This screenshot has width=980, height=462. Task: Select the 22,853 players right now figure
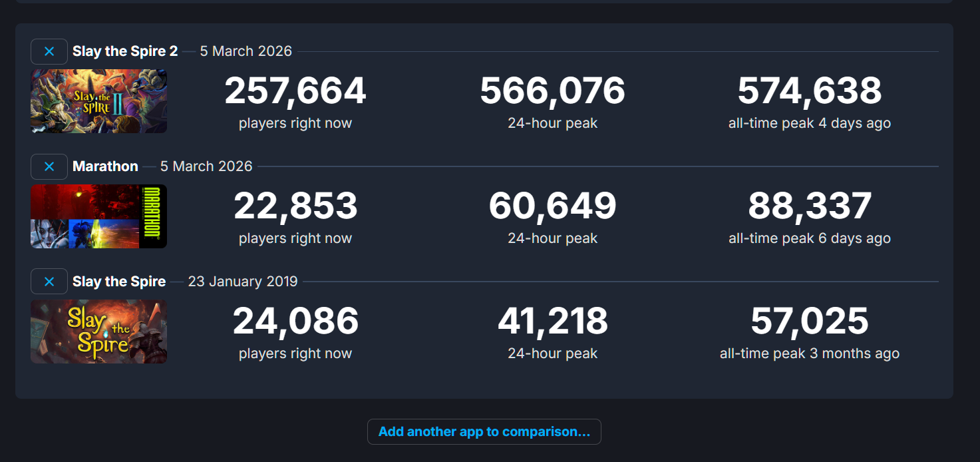coord(295,206)
